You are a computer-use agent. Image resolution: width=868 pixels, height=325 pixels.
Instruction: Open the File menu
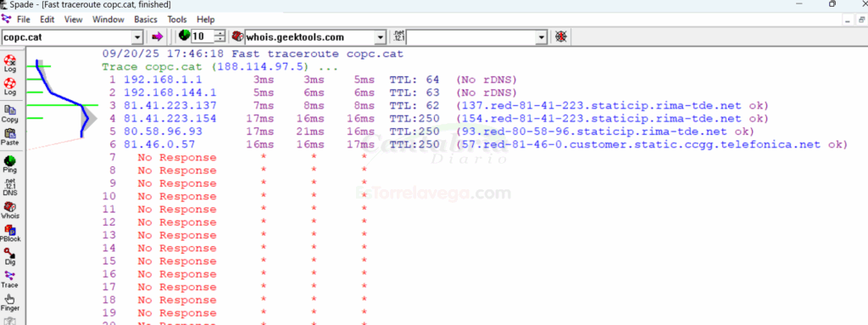23,20
